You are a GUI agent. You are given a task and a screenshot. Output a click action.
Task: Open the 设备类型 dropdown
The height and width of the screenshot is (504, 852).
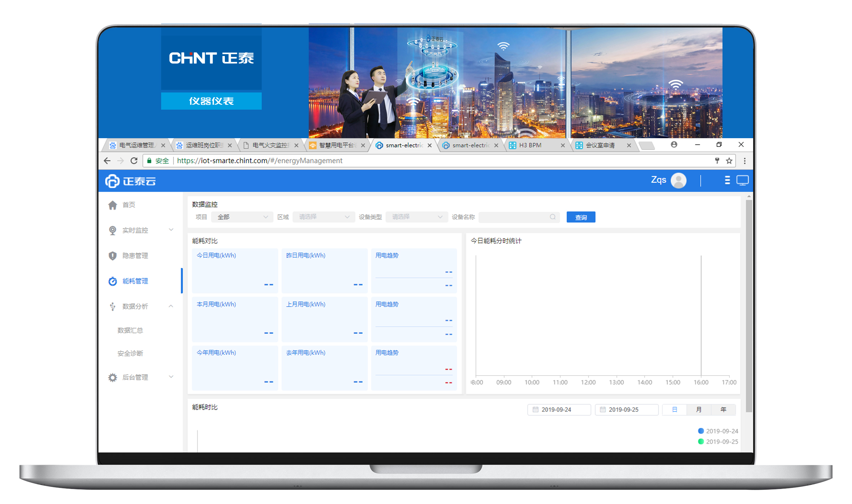(416, 217)
